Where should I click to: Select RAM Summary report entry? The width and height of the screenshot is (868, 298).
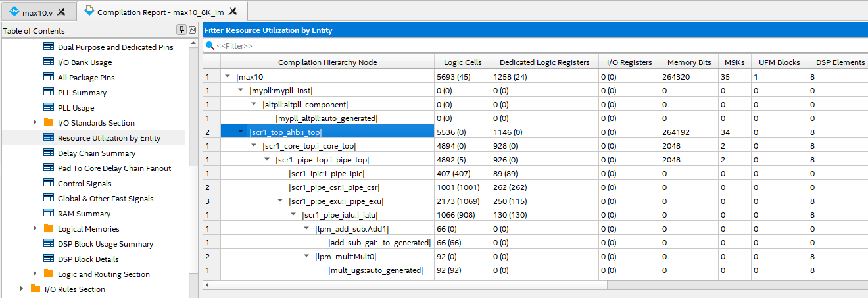(x=84, y=214)
